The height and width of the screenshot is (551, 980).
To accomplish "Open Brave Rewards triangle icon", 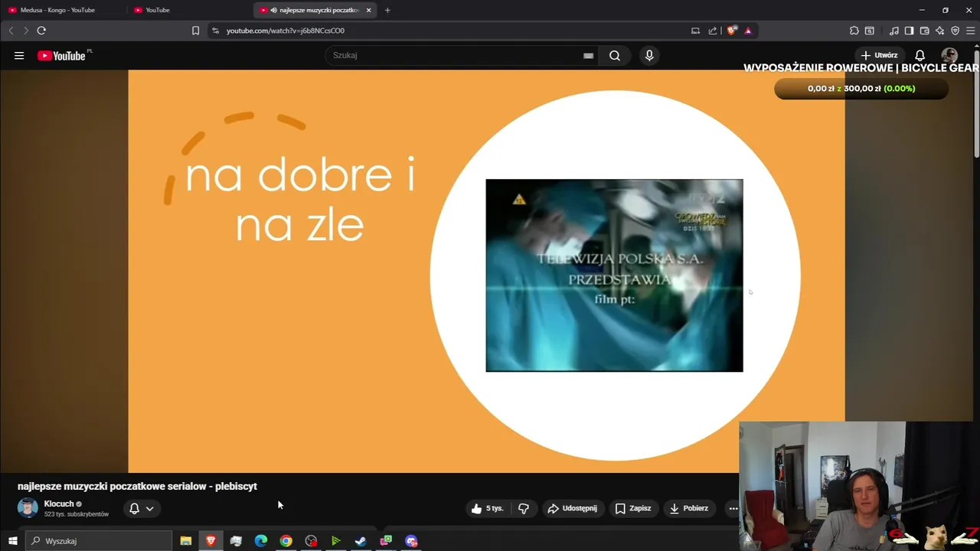I will [x=748, y=31].
